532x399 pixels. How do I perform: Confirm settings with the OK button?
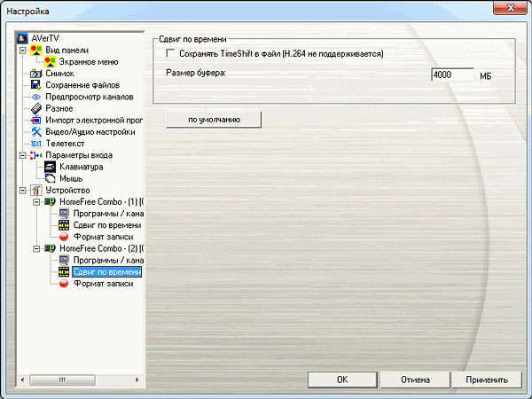tap(342, 379)
